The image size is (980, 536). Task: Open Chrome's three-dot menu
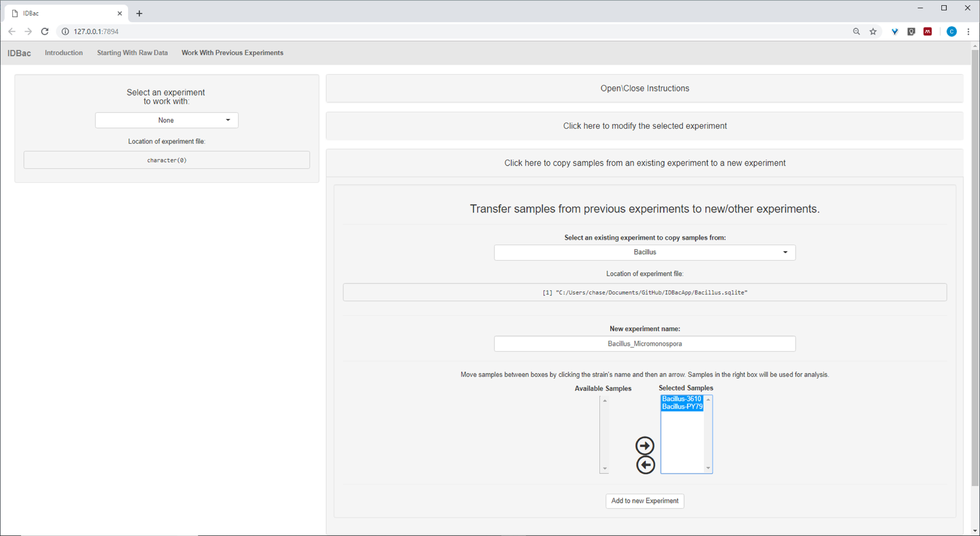pyautogui.click(x=968, y=32)
